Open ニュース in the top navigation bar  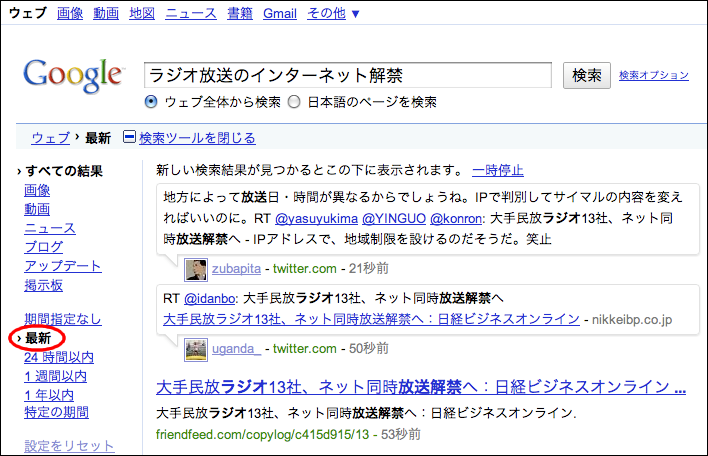[x=191, y=14]
